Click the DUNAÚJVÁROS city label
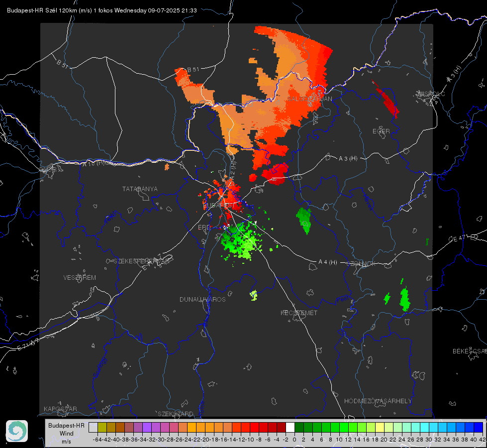Screen dimensions: 487x448 click(202, 299)
